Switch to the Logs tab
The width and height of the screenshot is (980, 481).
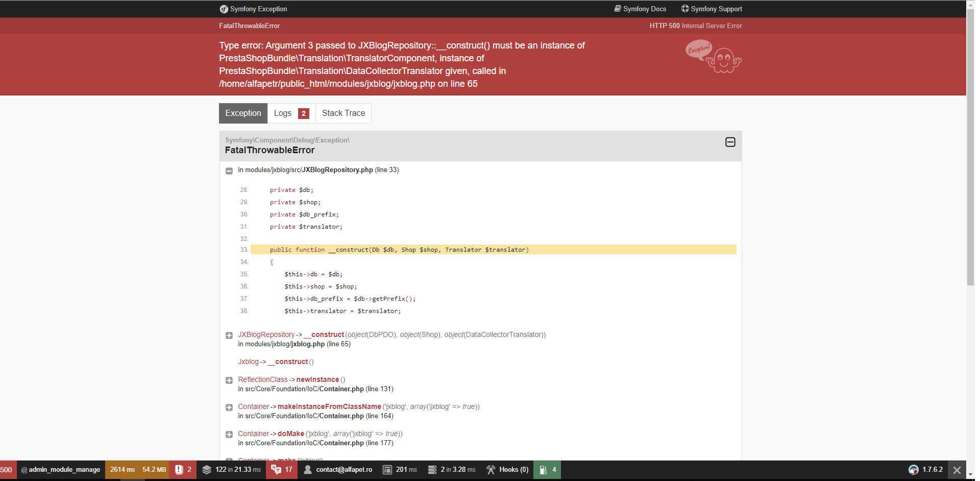pyautogui.click(x=291, y=113)
